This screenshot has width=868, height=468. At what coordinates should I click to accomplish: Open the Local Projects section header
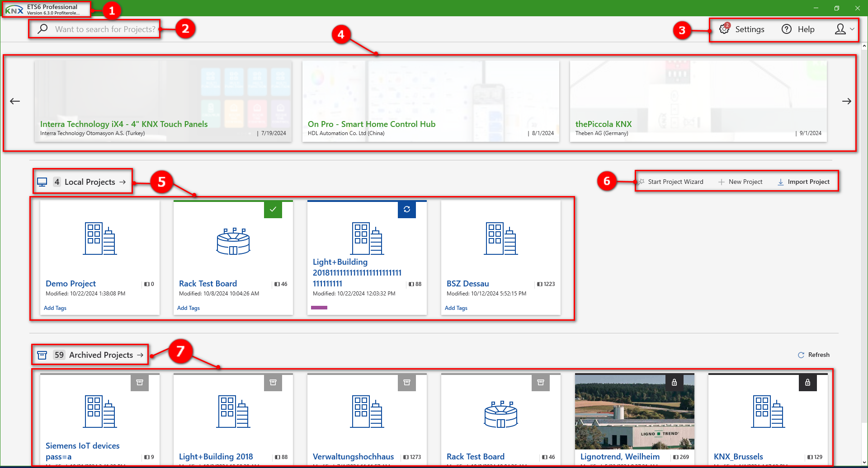pos(90,182)
